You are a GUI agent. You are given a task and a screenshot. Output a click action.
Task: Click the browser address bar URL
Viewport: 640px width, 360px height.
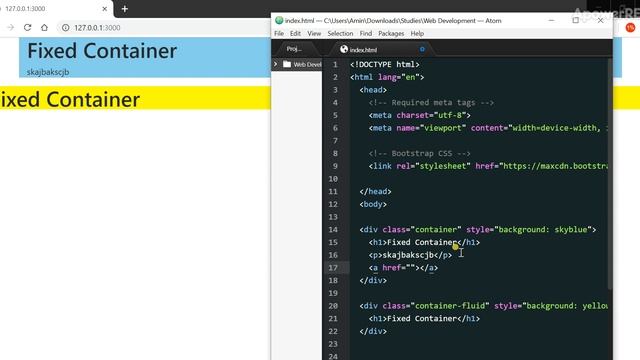tap(97, 28)
